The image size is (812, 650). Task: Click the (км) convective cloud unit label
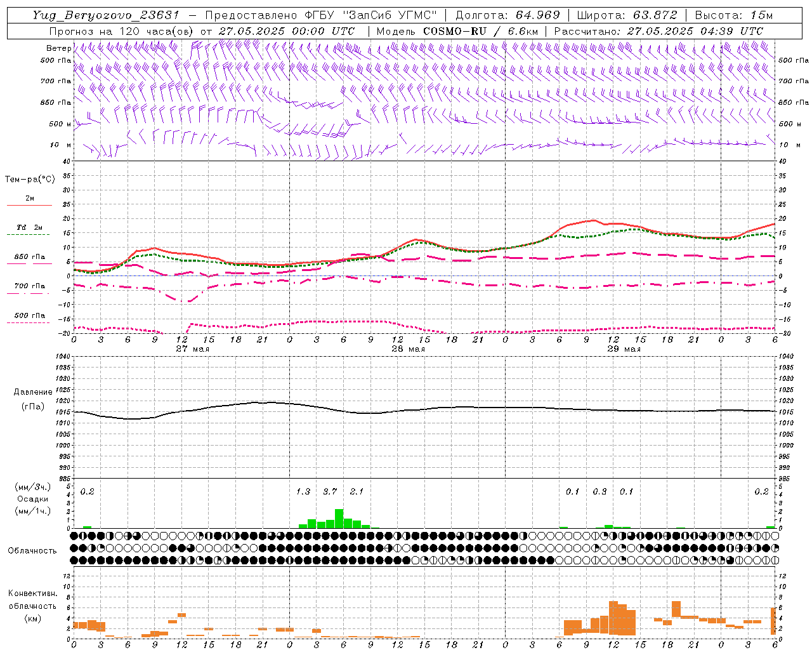coord(32,618)
